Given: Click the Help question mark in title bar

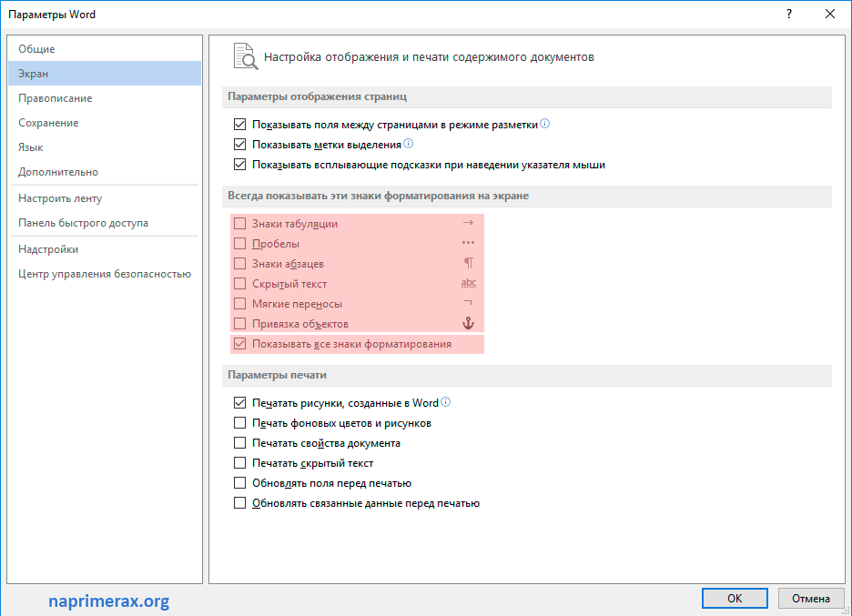Looking at the screenshot, I should (x=788, y=15).
